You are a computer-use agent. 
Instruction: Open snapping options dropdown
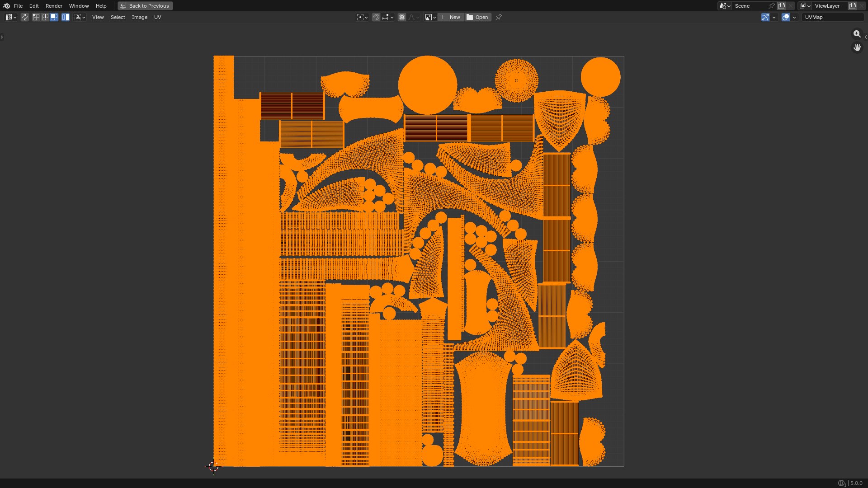coord(387,17)
